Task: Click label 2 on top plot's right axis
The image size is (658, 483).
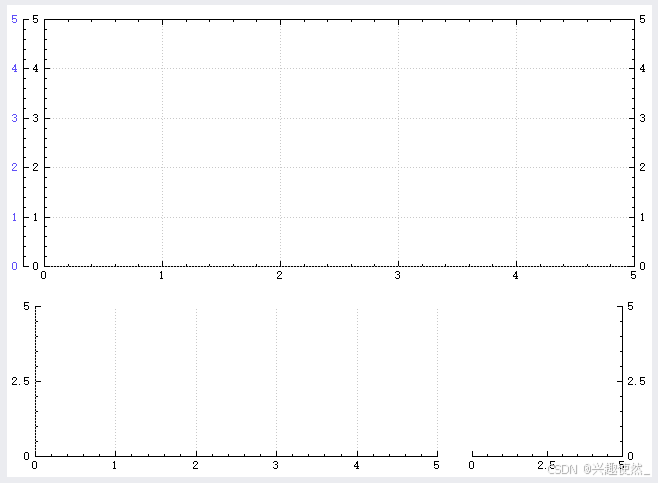Action: click(642, 167)
